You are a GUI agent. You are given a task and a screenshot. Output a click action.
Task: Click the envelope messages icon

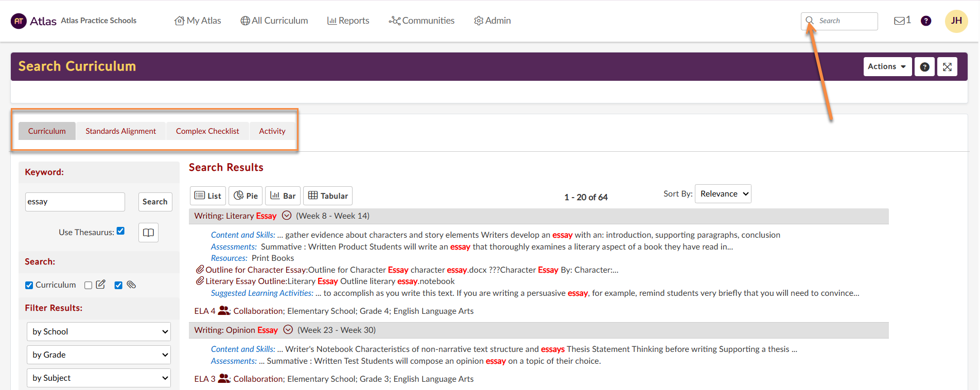[899, 21]
